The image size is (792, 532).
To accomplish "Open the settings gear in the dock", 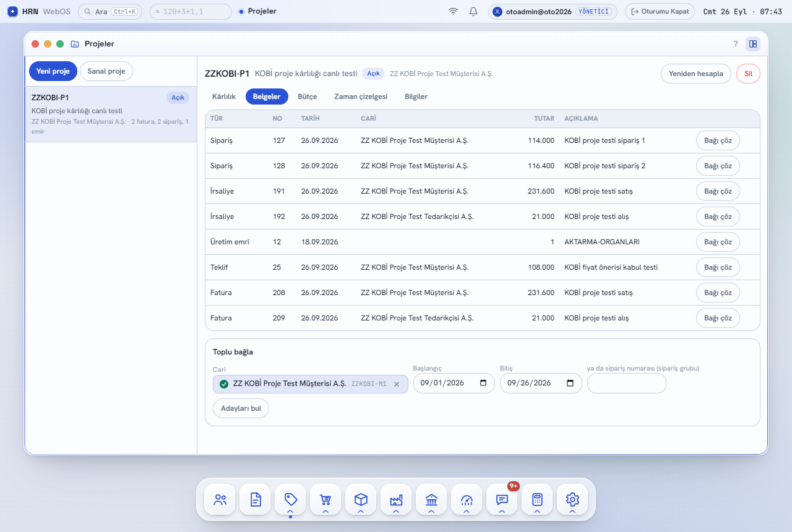I will (x=573, y=499).
